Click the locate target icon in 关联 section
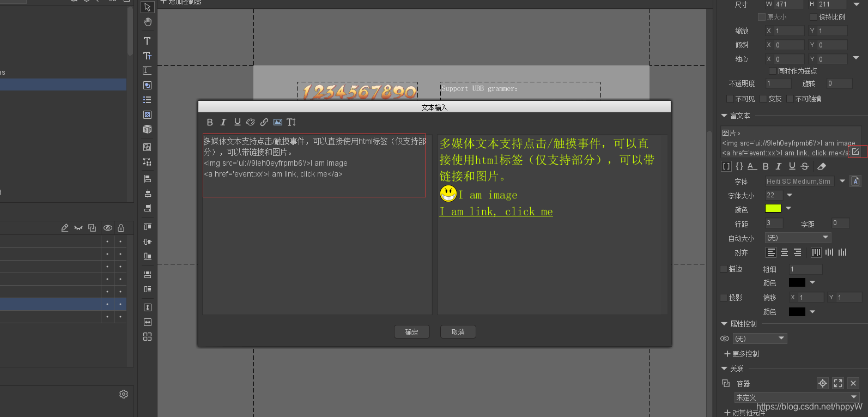 pos(823,383)
